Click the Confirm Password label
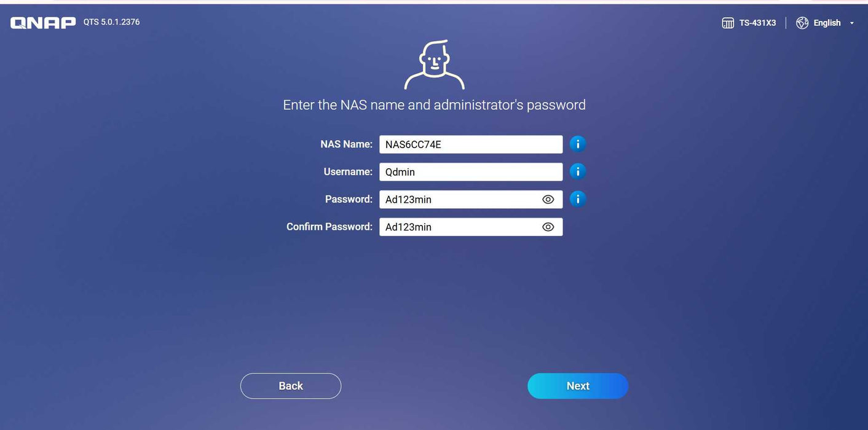This screenshot has width=868, height=430. [x=329, y=227]
